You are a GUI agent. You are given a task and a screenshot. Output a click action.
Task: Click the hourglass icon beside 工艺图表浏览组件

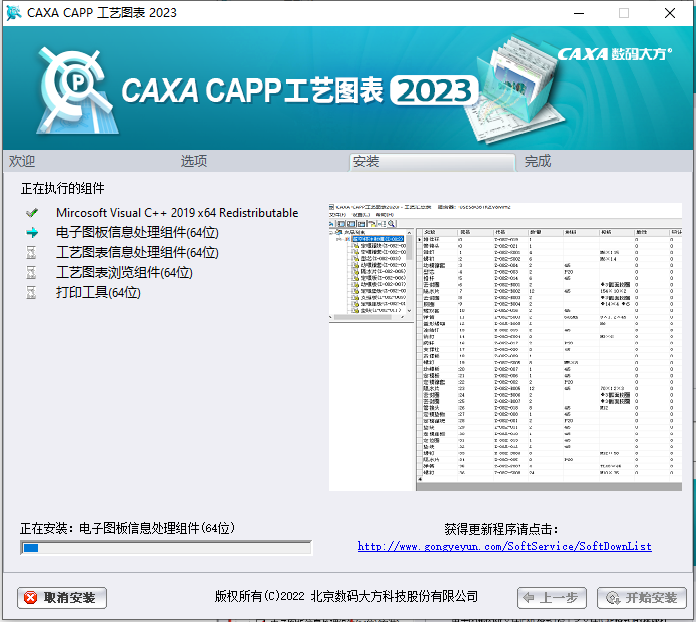32,273
